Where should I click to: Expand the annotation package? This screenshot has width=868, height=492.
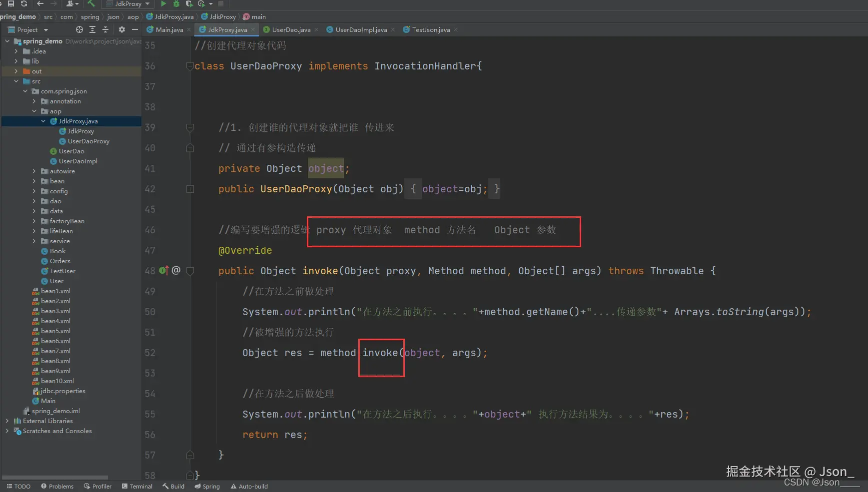tap(34, 101)
